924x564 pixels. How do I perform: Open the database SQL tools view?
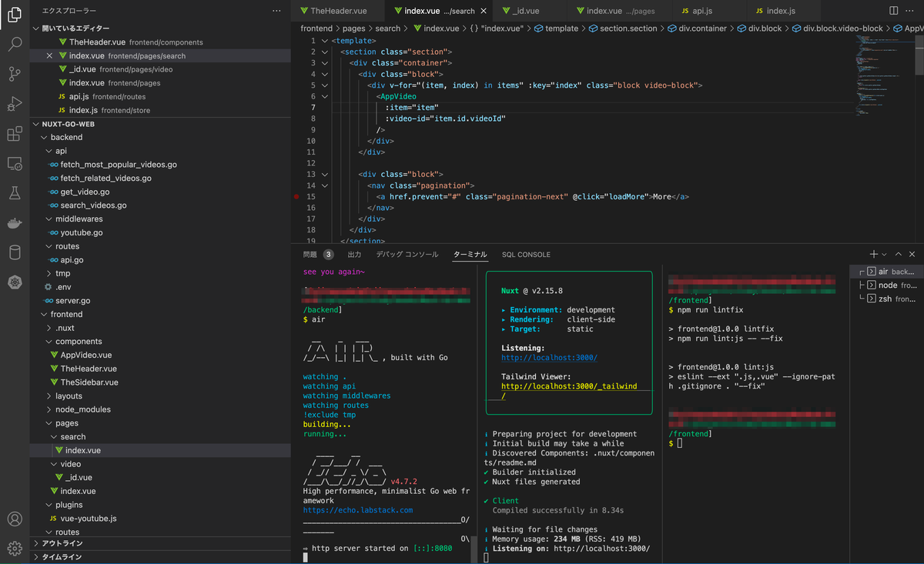coord(14,253)
